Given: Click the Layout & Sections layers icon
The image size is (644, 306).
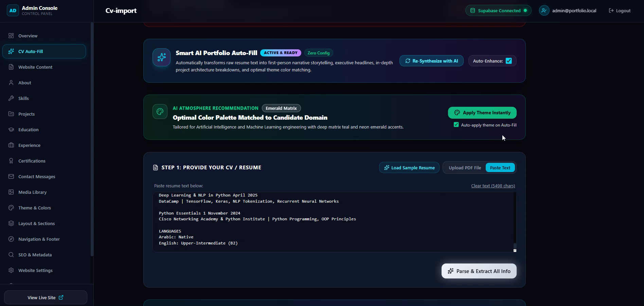Looking at the screenshot, I should [x=11, y=223].
